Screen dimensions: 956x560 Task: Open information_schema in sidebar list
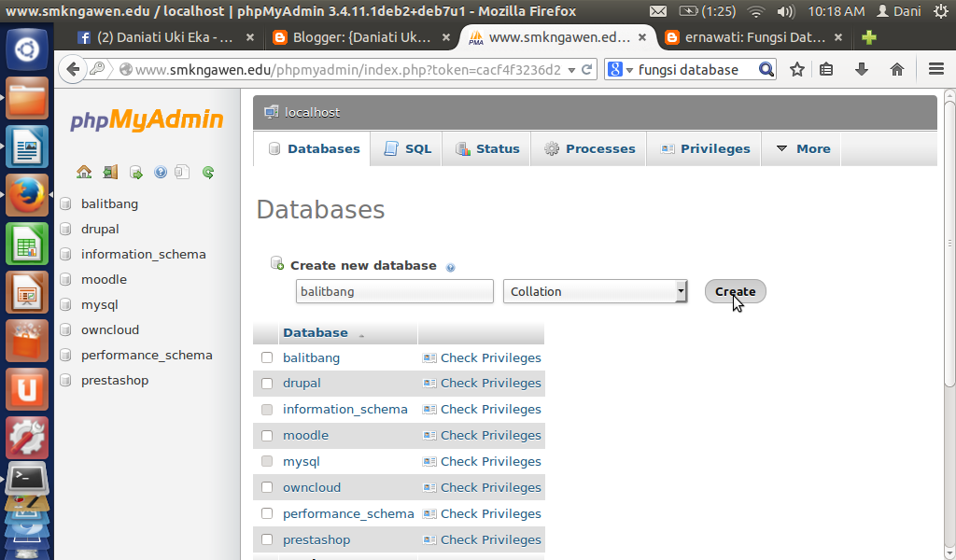(143, 254)
